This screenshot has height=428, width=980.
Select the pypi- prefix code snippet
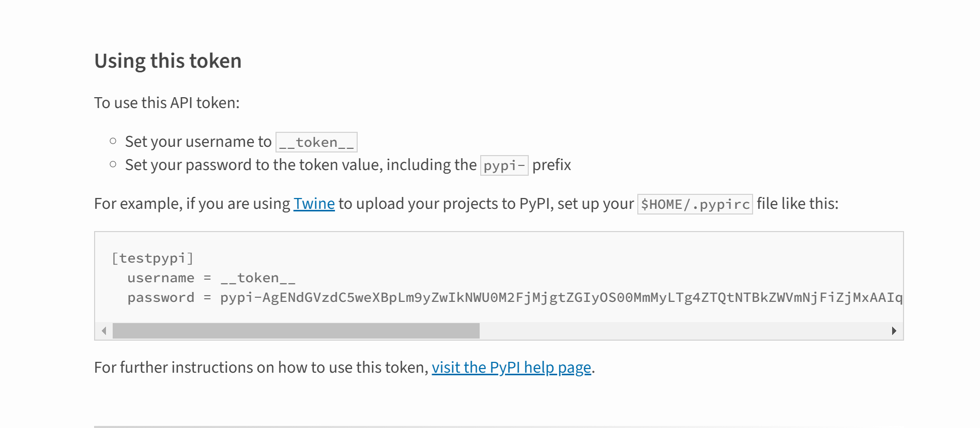(504, 165)
